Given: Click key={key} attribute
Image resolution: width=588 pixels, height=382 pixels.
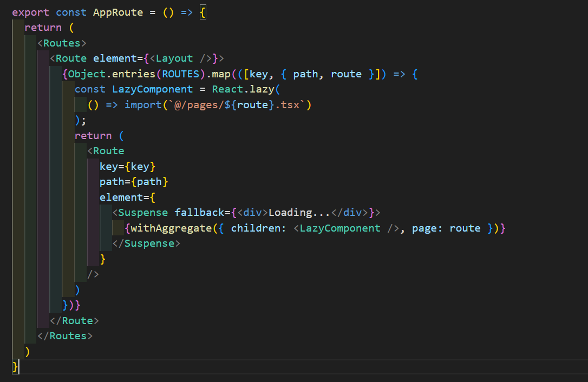Looking at the screenshot, I should (127, 166).
